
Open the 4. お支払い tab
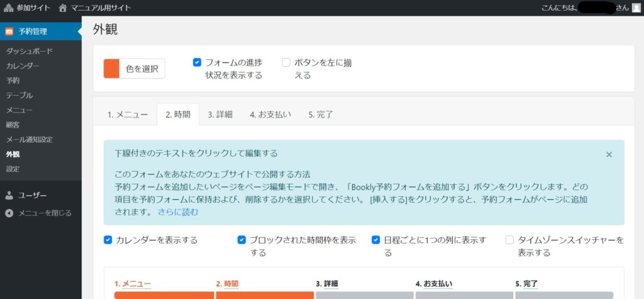[x=270, y=115]
